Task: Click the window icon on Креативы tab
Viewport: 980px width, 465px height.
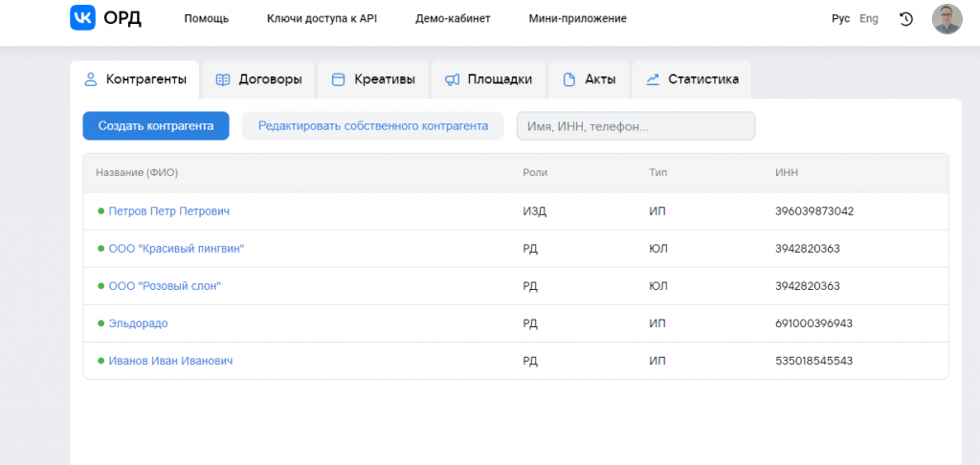Action: (x=338, y=79)
